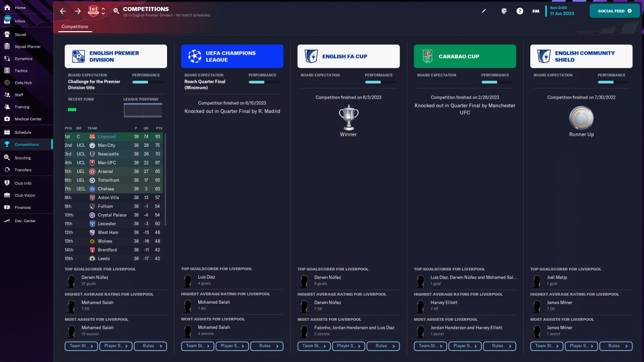Click the forward navigation arrow
The image size is (644, 362).
coord(77,11)
